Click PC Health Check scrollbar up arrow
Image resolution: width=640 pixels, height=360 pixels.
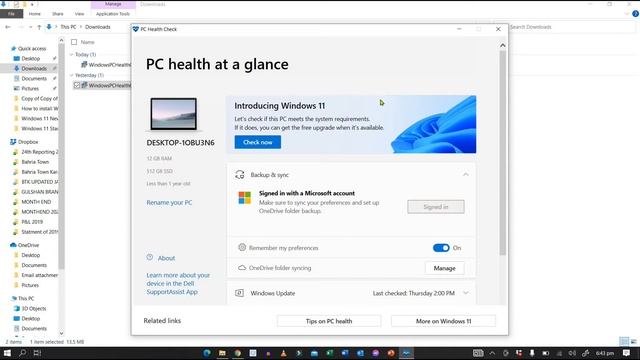click(503, 45)
